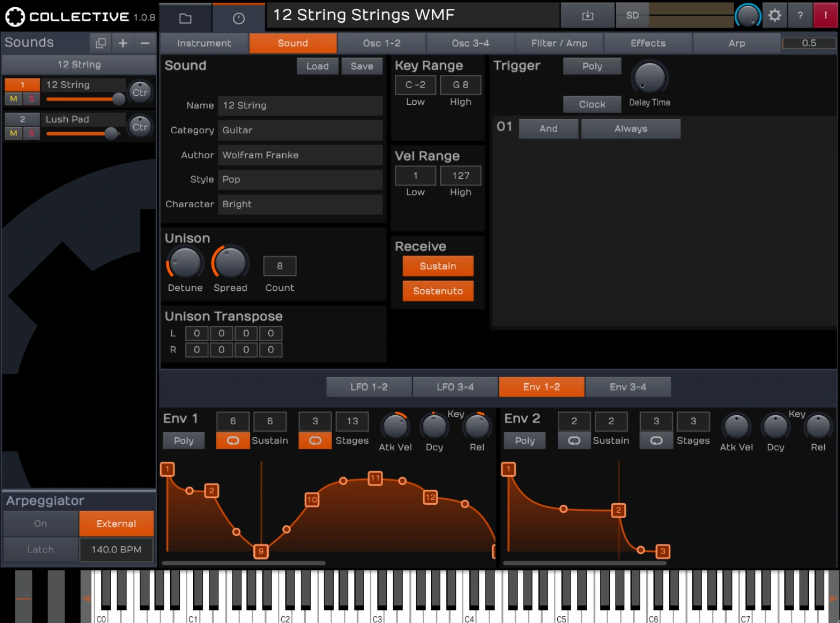Image resolution: width=840 pixels, height=623 pixels.
Task: Remove sound with the minus icon
Action: coord(144,43)
